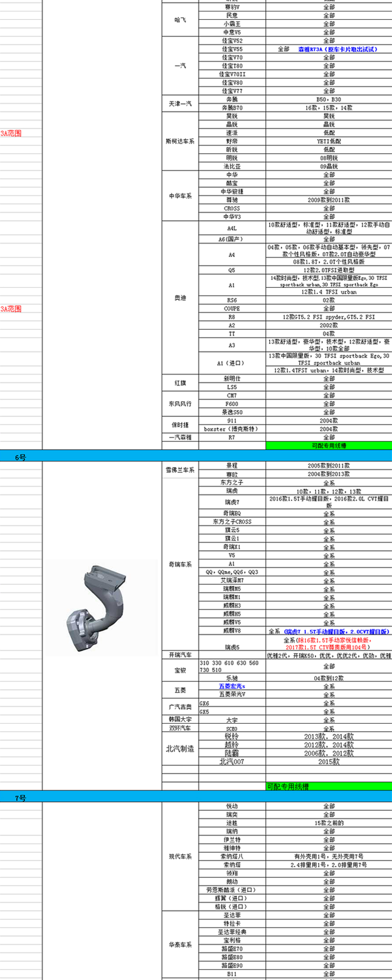The height and width of the screenshot is (980, 392).
Task: Select the 10款, 11款, 12款, 13款 cell
Action: point(329,491)
